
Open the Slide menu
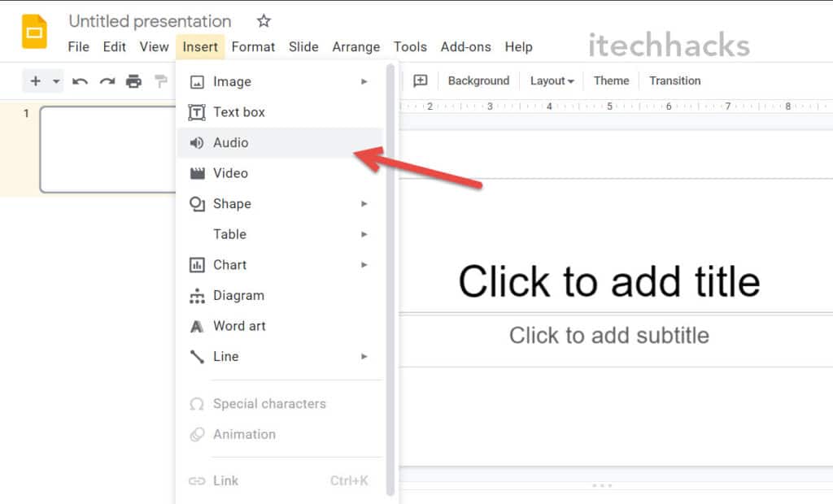point(303,46)
